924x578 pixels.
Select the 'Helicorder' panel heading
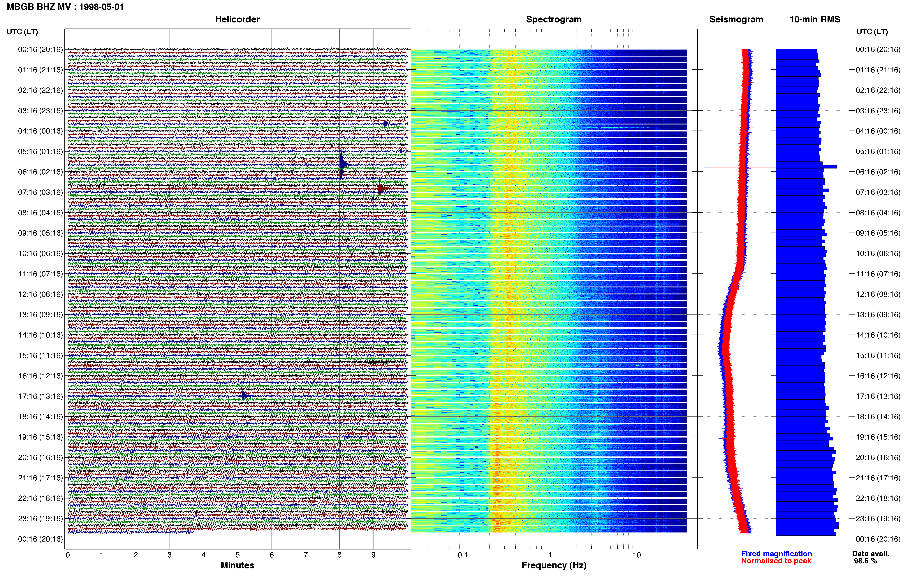pos(237,19)
